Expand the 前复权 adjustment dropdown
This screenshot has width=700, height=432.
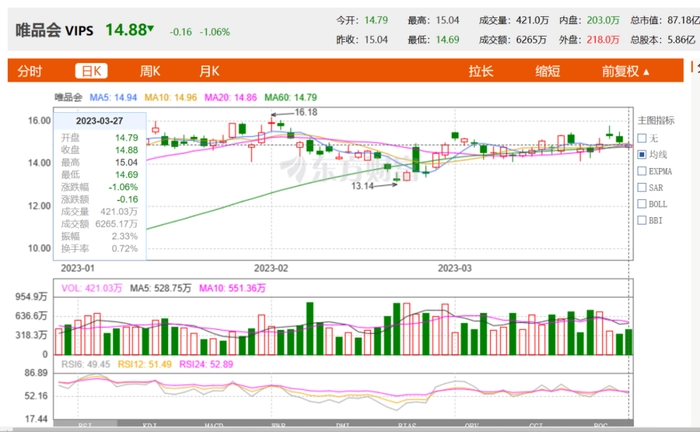(x=626, y=71)
